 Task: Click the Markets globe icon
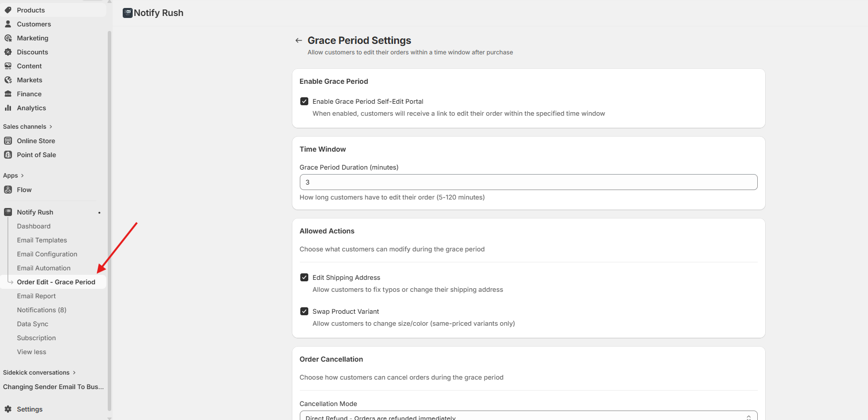tap(8, 80)
